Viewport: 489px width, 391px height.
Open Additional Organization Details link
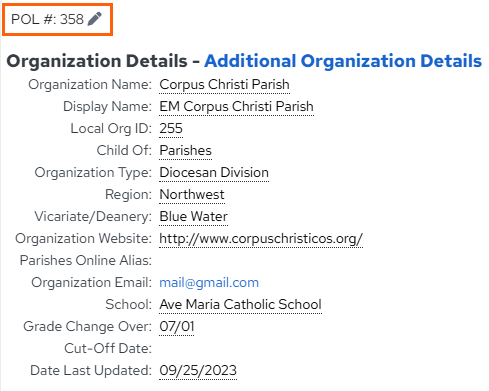[343, 61]
